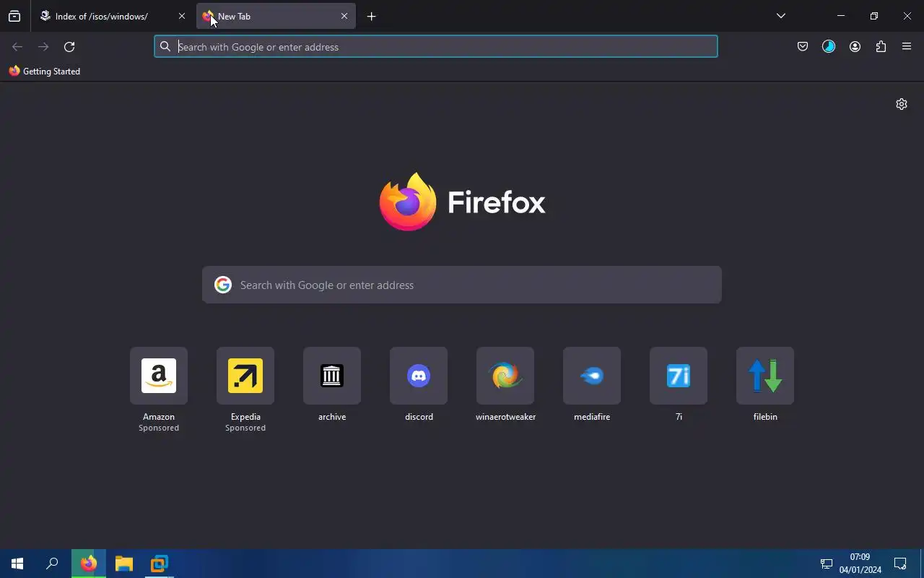This screenshot has width=924, height=578.
Task: Open the VMware taskbar icon
Action: pos(159,564)
